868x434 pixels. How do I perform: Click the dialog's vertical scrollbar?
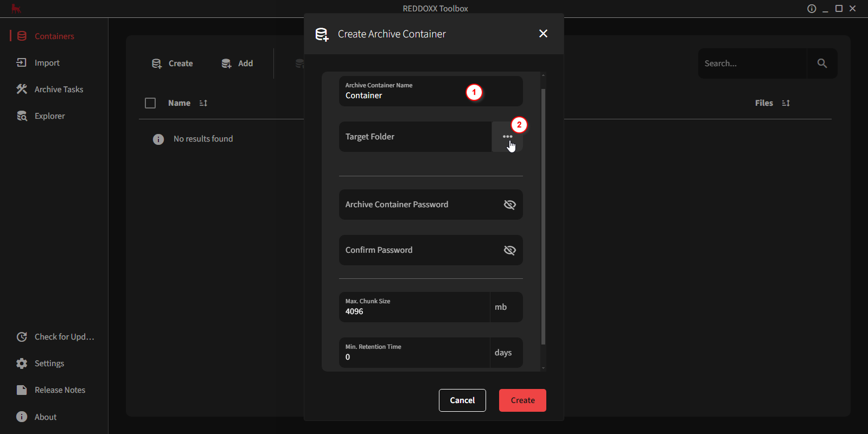click(543, 217)
